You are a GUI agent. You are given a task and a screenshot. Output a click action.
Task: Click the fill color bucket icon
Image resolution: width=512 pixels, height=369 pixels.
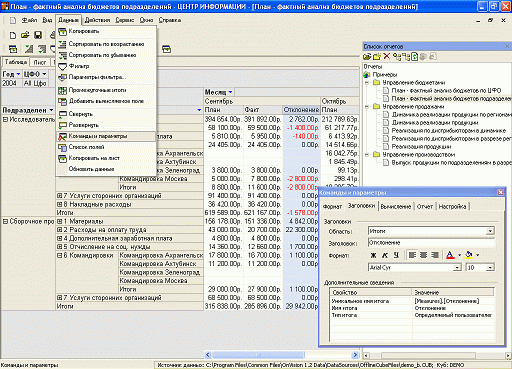tap(469, 255)
